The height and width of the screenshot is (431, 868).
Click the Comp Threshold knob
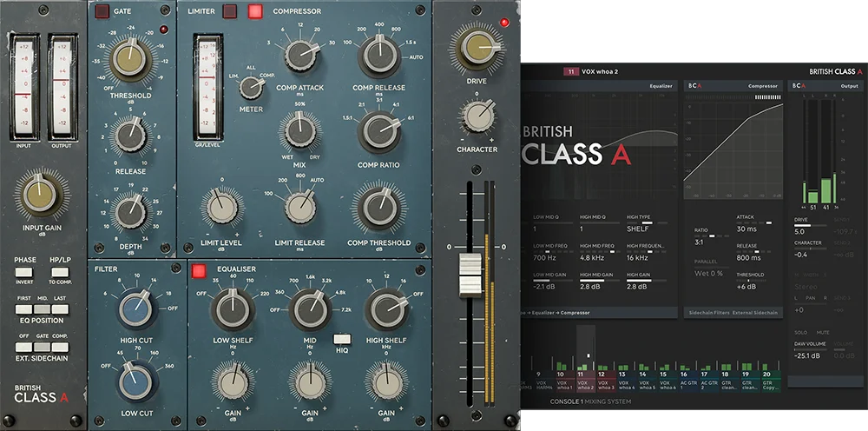380,208
